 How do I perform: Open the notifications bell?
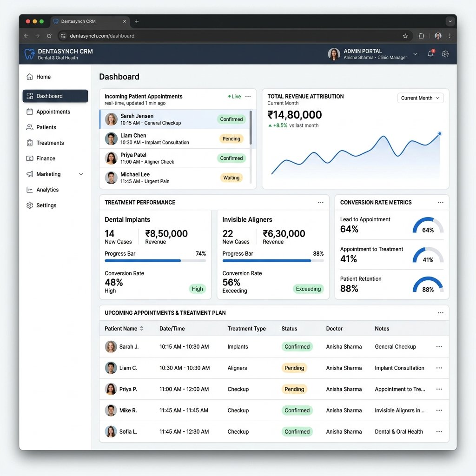pos(431,54)
